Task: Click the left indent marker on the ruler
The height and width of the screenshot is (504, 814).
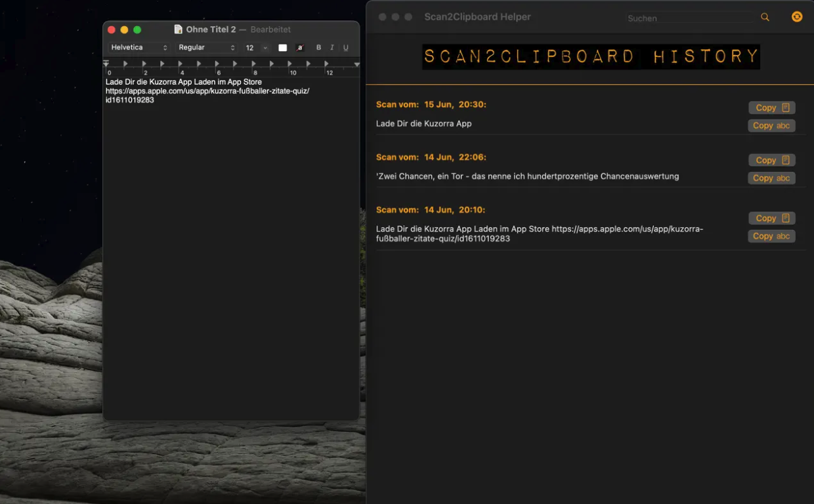Action: [106, 64]
